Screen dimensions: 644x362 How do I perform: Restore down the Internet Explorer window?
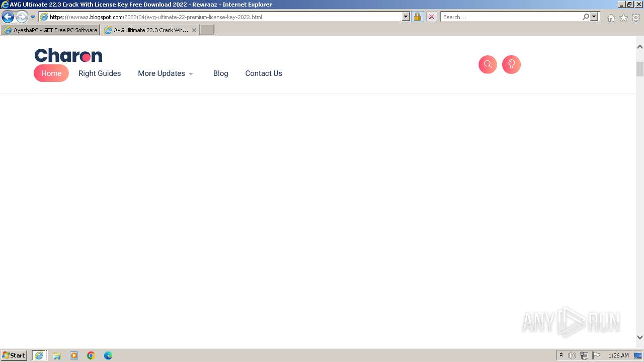tap(630, 5)
